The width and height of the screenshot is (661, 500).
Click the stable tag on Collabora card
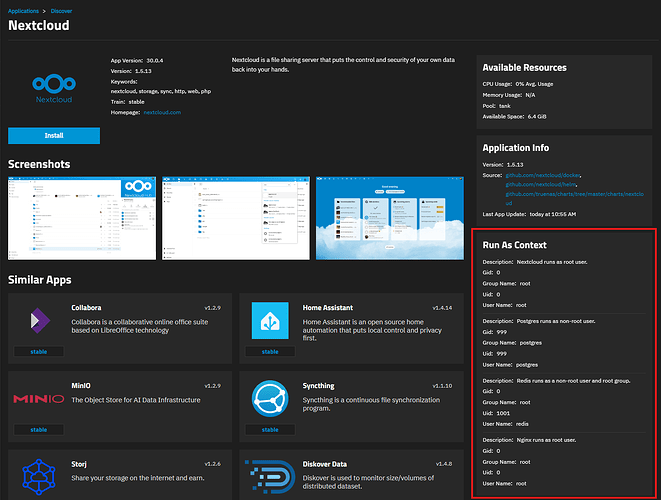tap(39, 352)
